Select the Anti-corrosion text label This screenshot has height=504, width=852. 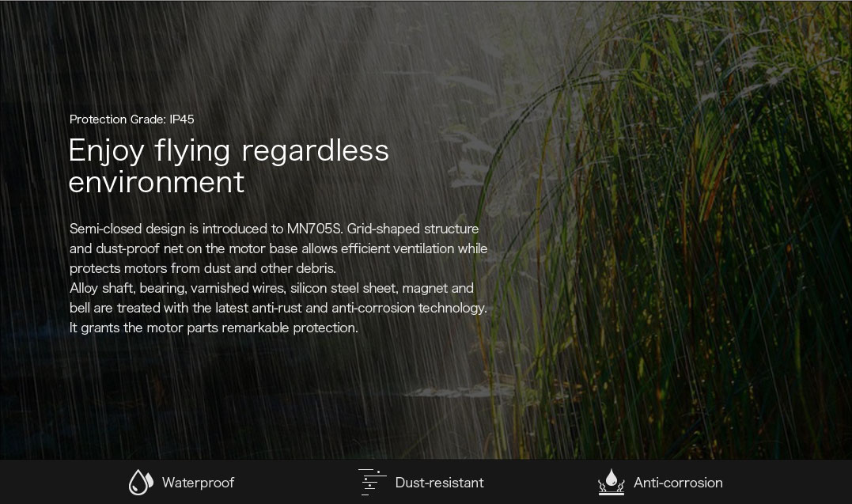[678, 483]
